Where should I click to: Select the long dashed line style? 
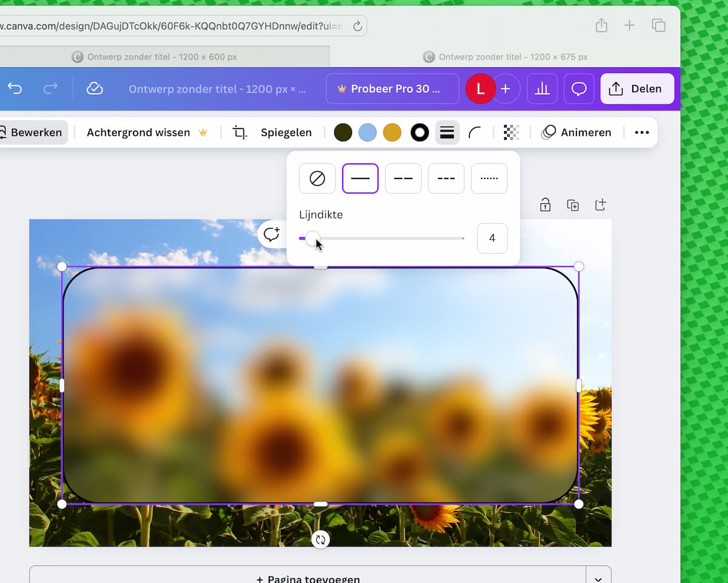tap(403, 178)
